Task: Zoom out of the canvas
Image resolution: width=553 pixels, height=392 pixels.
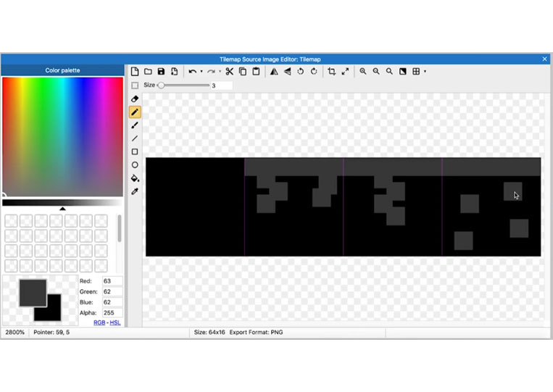Action: [376, 72]
